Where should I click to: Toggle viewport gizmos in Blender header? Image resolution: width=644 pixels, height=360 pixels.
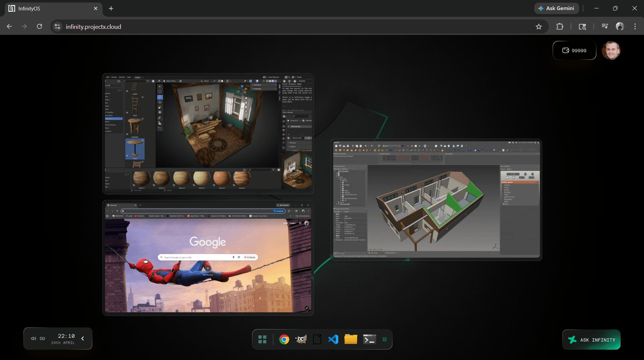pos(251,81)
